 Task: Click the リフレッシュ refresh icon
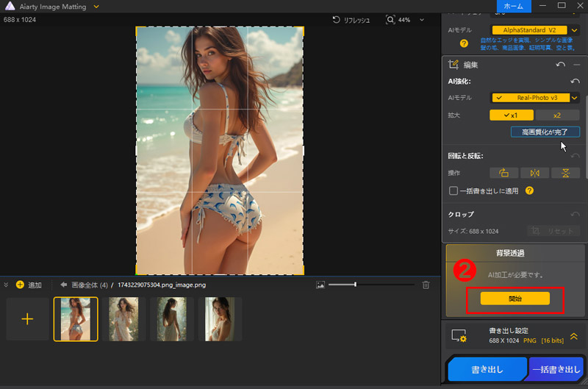(337, 20)
